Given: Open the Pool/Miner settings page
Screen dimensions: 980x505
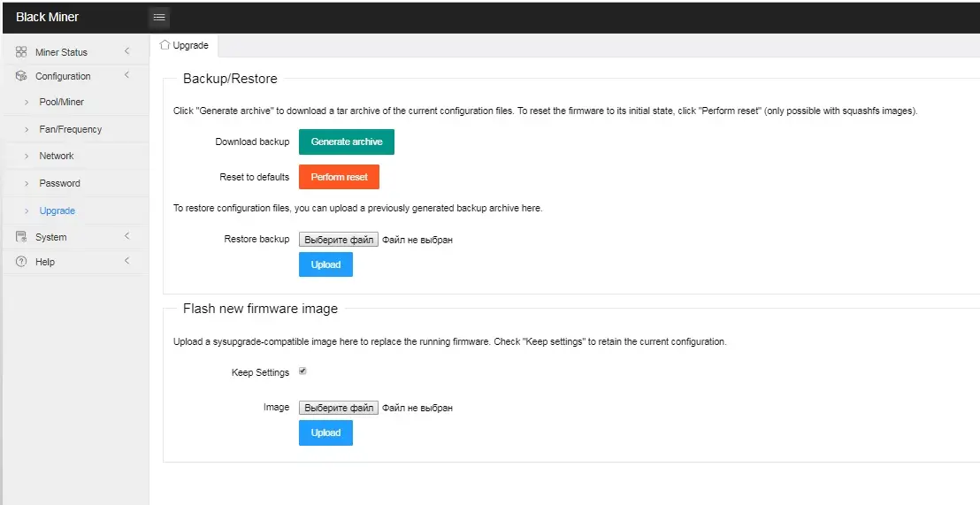Looking at the screenshot, I should tap(61, 102).
